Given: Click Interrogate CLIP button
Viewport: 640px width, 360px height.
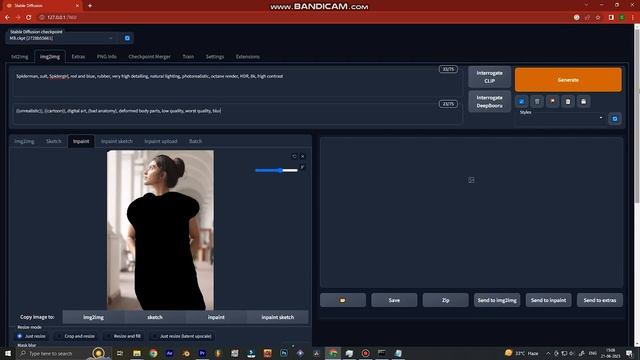Looking at the screenshot, I should pyautogui.click(x=489, y=77).
